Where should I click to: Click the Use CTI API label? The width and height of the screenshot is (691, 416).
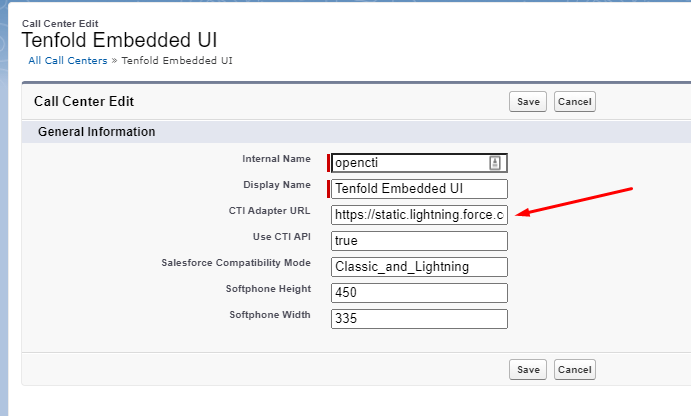(282, 237)
